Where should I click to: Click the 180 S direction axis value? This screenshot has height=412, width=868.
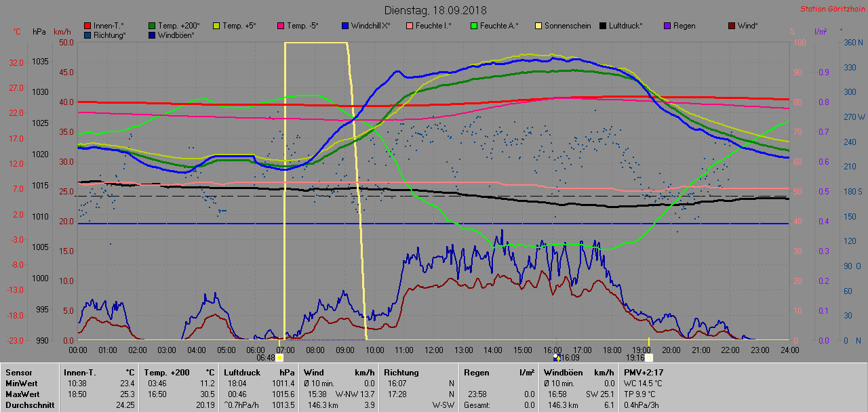[x=852, y=192]
